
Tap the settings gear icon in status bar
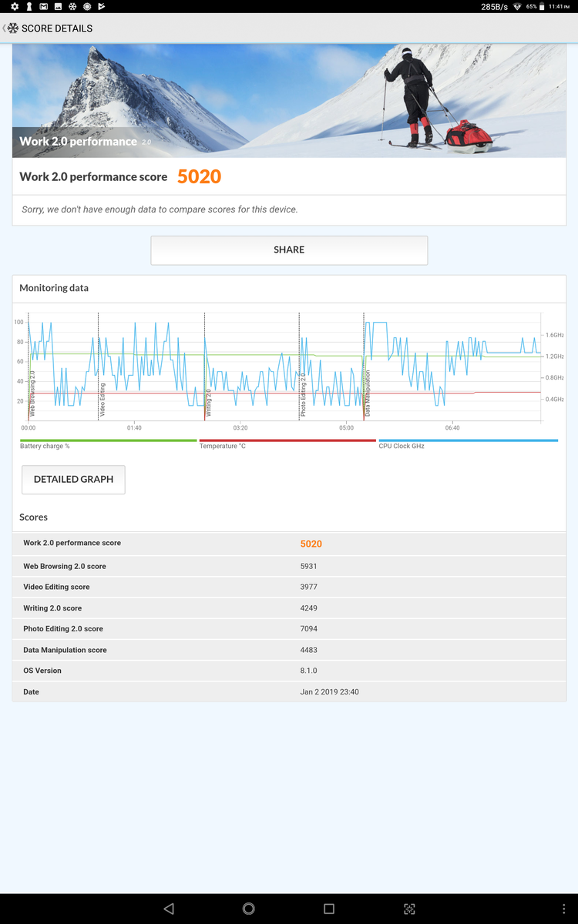15,6
